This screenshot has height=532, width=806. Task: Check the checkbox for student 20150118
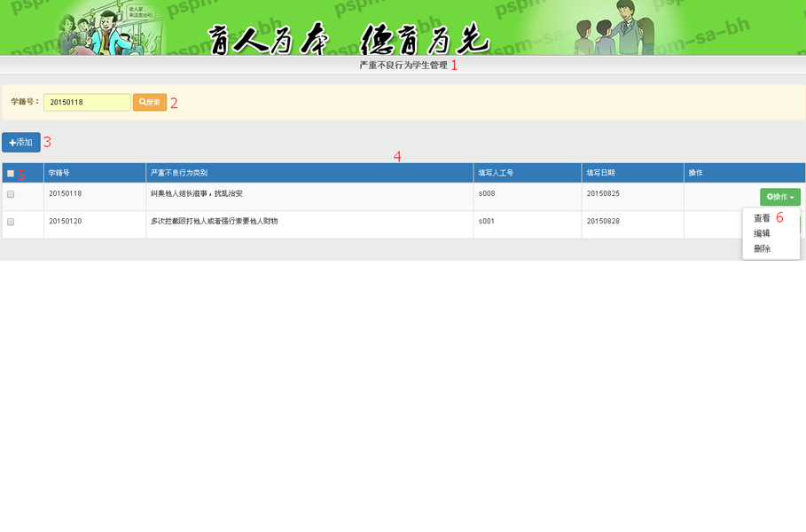pyautogui.click(x=11, y=194)
